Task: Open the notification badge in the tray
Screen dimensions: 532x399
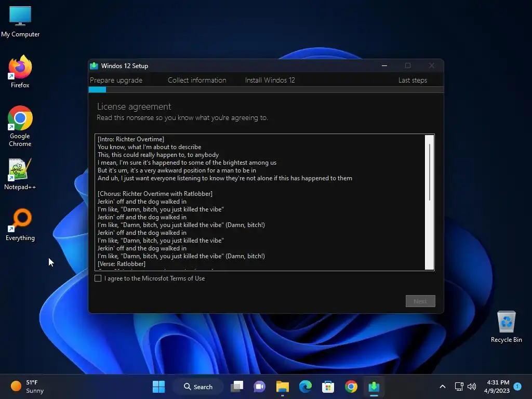Action: tap(517, 387)
